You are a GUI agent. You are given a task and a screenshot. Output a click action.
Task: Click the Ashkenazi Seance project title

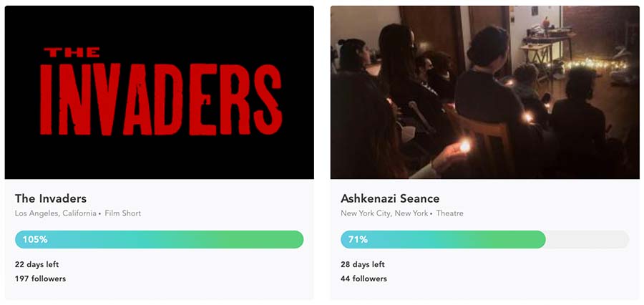tap(390, 198)
